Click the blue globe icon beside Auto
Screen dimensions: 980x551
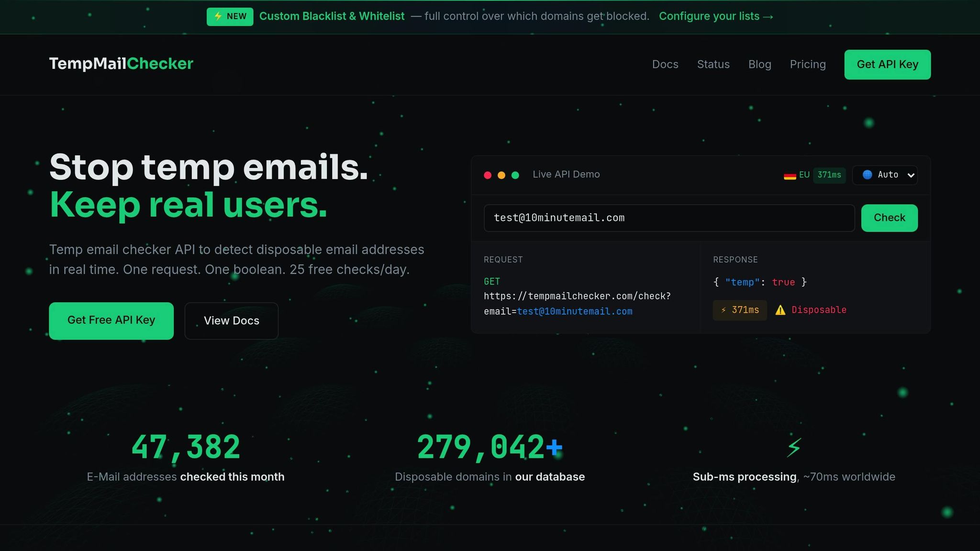coord(866,175)
